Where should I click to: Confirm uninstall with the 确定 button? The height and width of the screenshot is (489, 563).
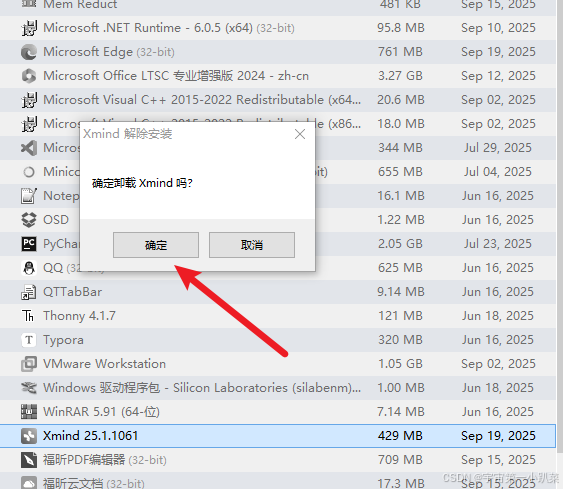[156, 245]
